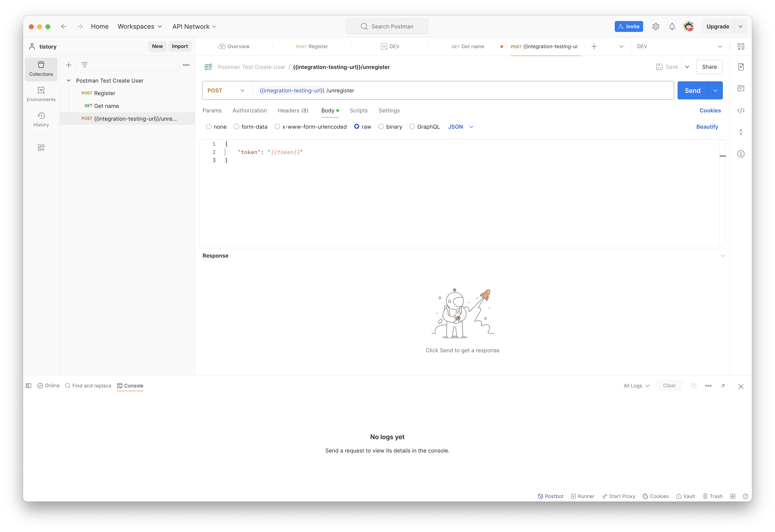The width and height of the screenshot is (775, 532).
Task: Select the form-data body type
Action: (x=236, y=127)
